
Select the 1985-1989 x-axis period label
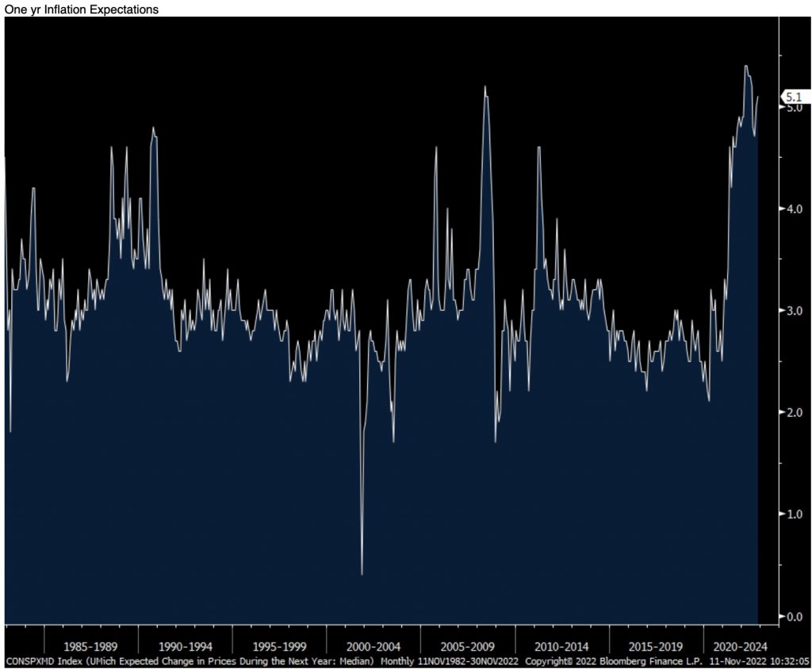(91, 645)
